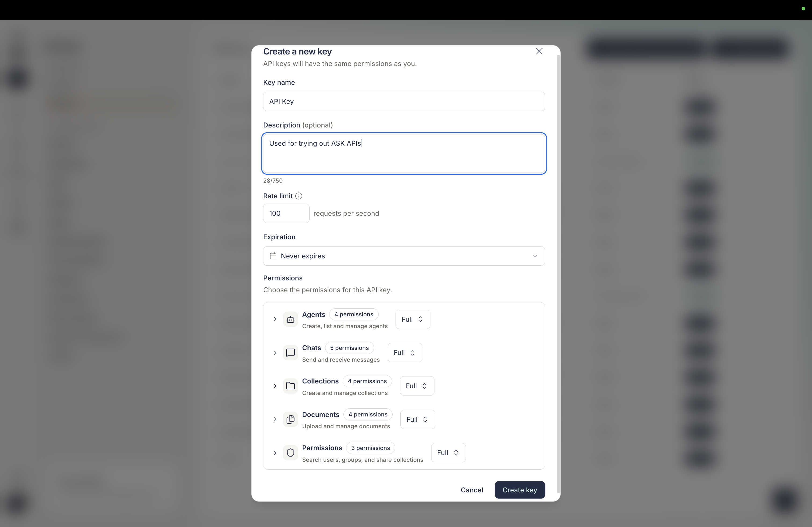Open the Documents access level dropdown
The height and width of the screenshot is (527, 812).
417,419
